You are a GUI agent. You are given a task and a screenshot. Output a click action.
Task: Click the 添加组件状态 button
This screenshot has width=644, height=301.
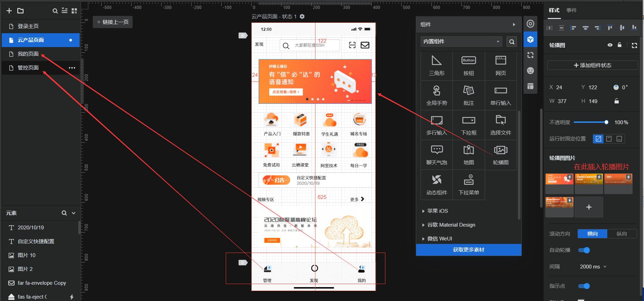tap(592, 65)
